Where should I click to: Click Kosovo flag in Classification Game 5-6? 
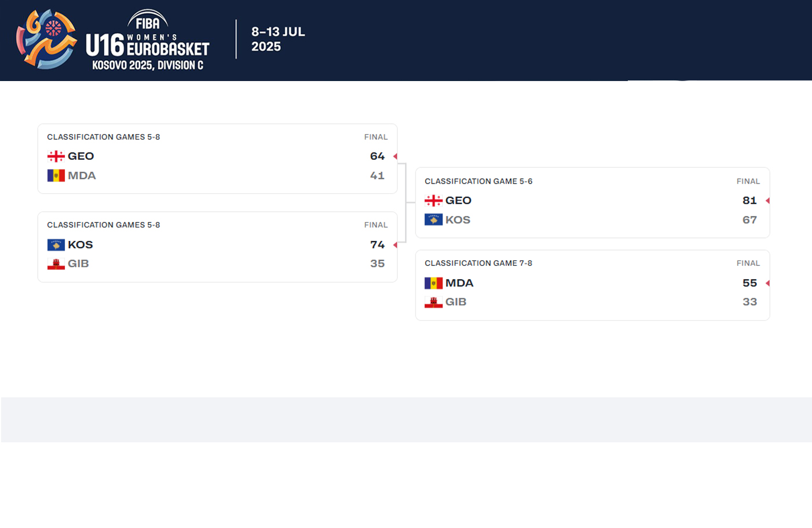click(x=433, y=220)
